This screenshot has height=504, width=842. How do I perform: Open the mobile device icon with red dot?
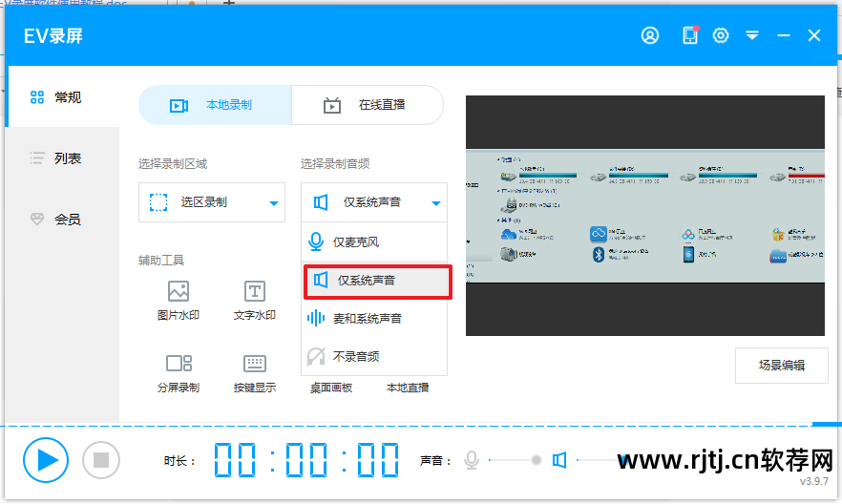(690, 35)
